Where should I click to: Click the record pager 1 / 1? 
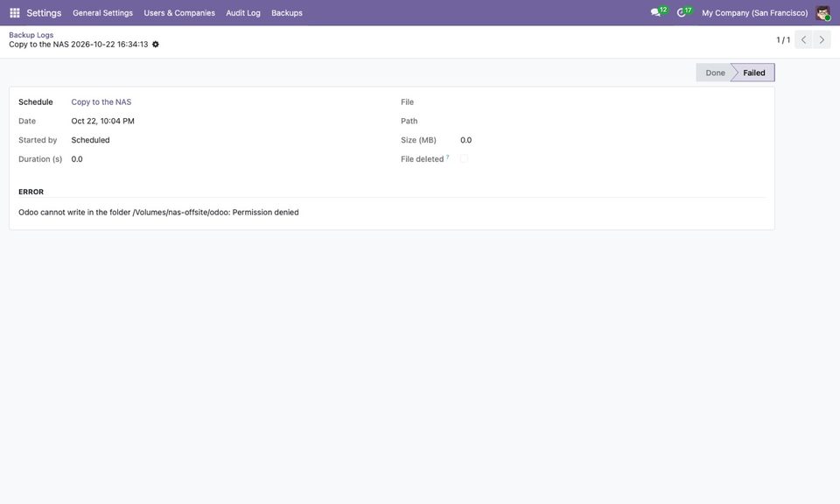click(783, 39)
